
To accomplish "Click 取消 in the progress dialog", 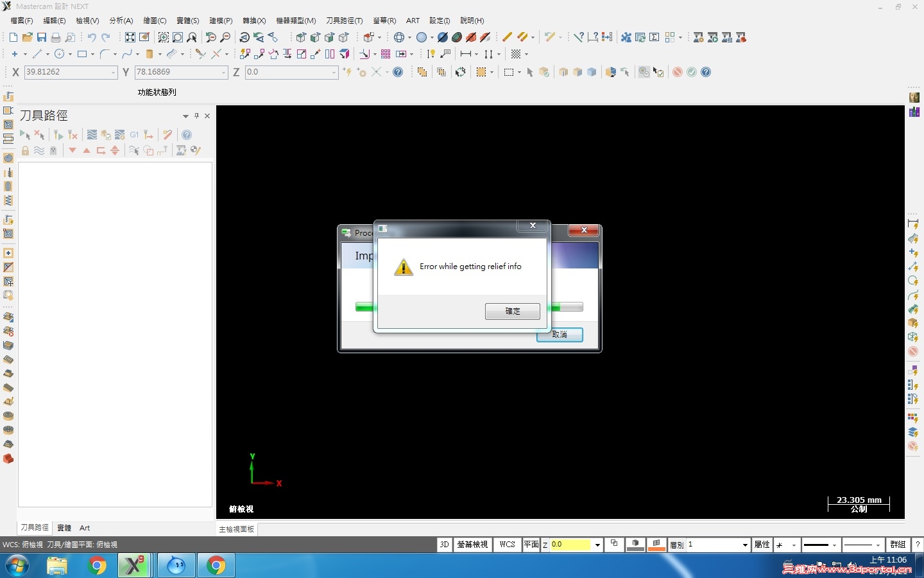I will (560, 335).
